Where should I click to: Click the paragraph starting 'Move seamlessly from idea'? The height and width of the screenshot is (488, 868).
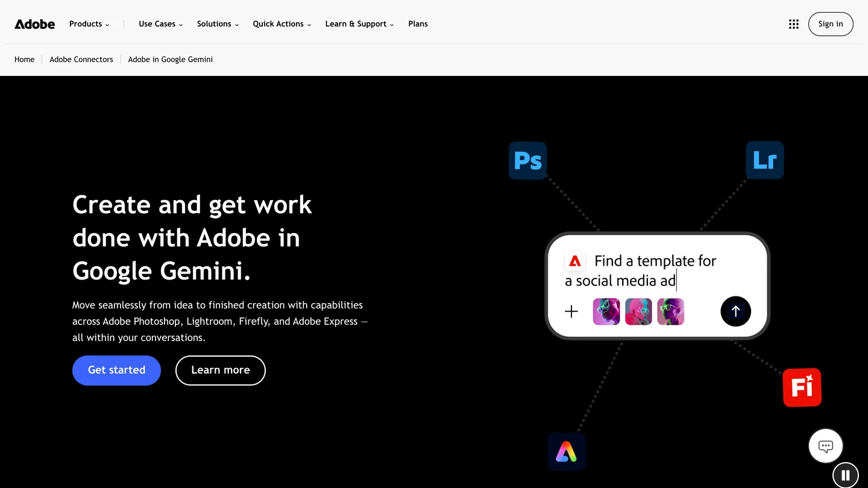tap(220, 321)
